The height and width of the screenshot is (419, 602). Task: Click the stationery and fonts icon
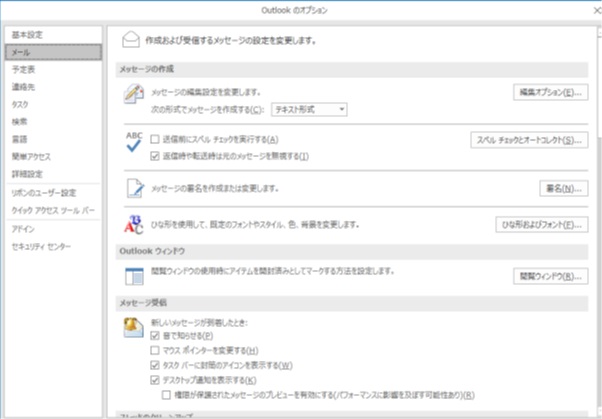pyautogui.click(x=133, y=225)
